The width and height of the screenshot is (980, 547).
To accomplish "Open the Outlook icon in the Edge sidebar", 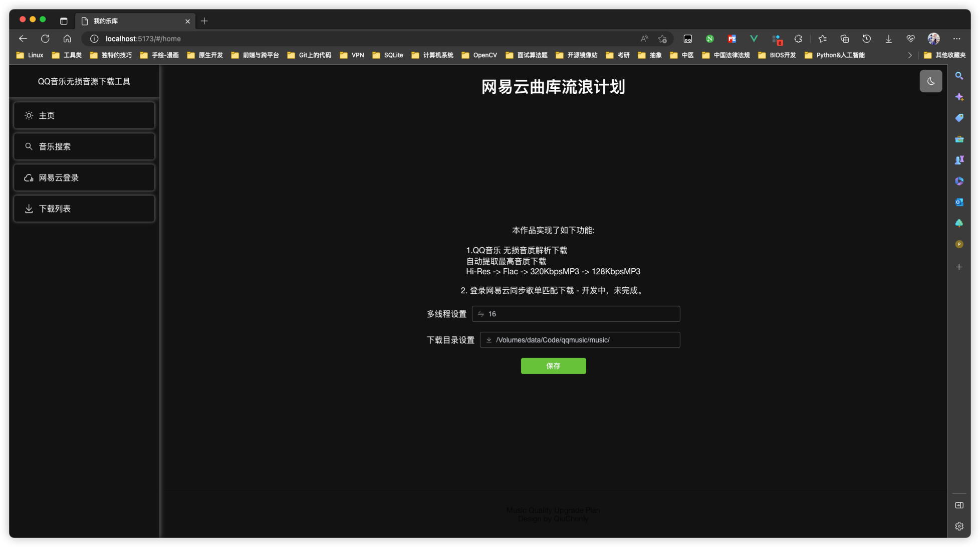I will click(959, 202).
